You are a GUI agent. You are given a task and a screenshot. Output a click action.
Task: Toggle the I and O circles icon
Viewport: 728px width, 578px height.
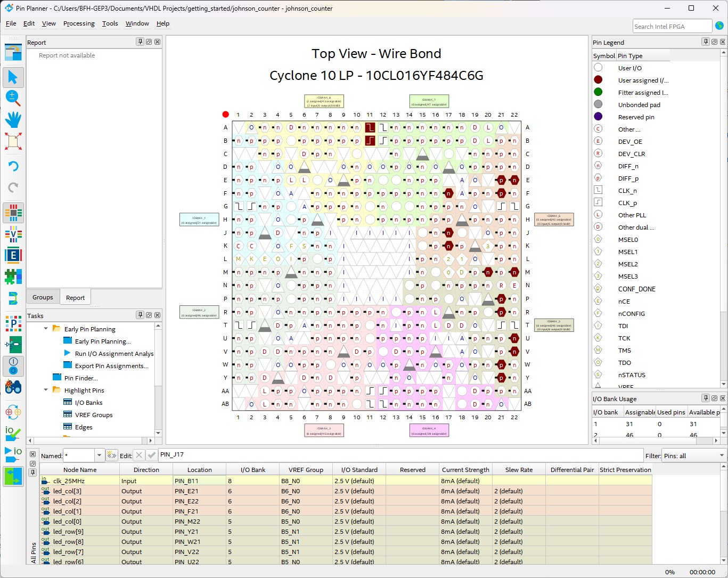point(13,365)
